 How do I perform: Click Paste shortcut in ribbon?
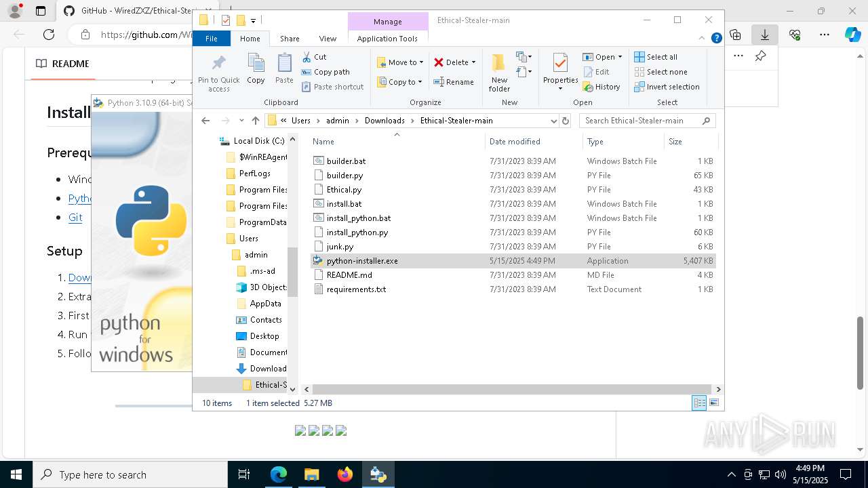(x=333, y=87)
